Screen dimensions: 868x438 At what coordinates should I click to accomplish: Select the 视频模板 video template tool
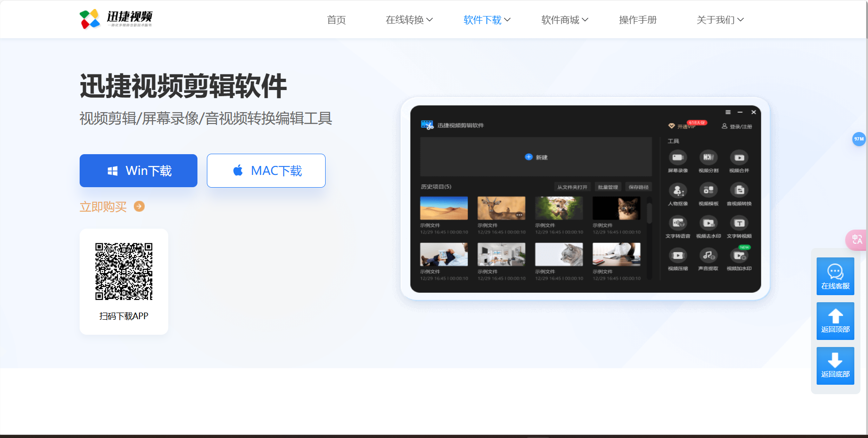click(708, 194)
